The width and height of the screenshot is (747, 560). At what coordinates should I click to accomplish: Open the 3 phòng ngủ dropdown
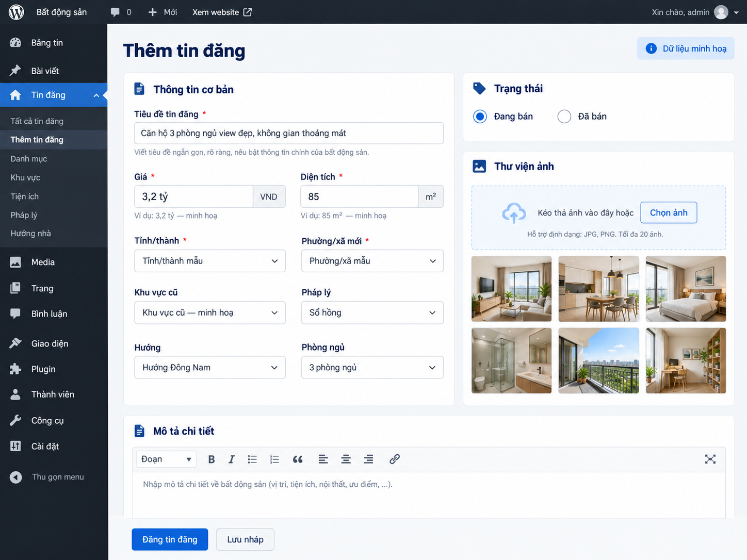coord(372,368)
